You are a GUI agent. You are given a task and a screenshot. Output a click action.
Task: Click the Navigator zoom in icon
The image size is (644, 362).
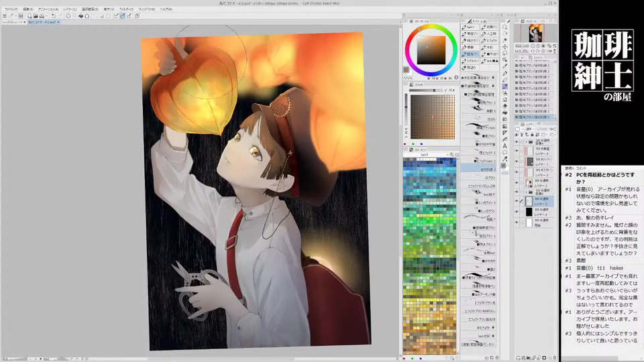click(537, 46)
